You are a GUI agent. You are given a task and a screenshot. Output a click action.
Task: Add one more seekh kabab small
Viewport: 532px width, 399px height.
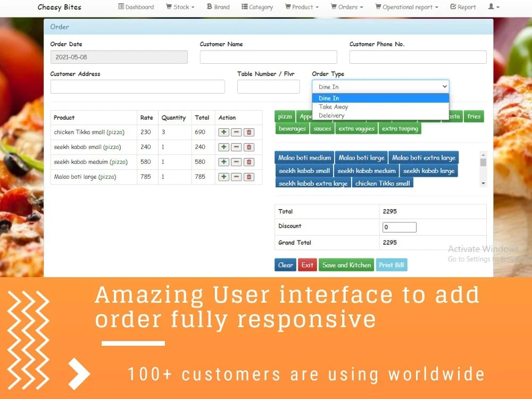pyautogui.click(x=223, y=147)
